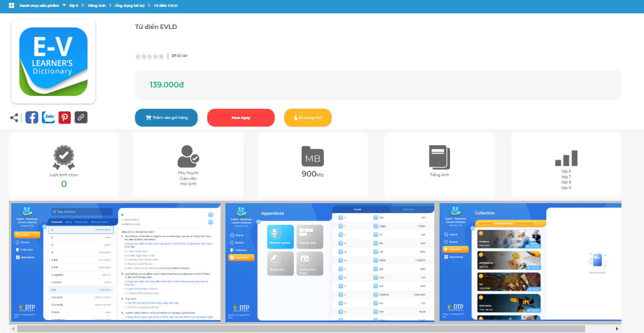The height and width of the screenshot is (333, 644).
Task: Click the E-V Learner's Dictionary logo image
Action: pyautogui.click(x=53, y=62)
